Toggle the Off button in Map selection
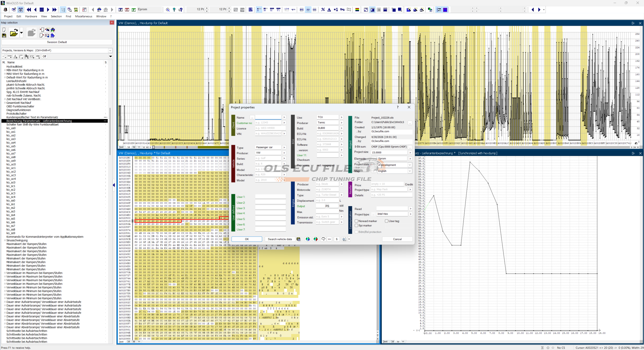644x350 pixels. pos(45,56)
